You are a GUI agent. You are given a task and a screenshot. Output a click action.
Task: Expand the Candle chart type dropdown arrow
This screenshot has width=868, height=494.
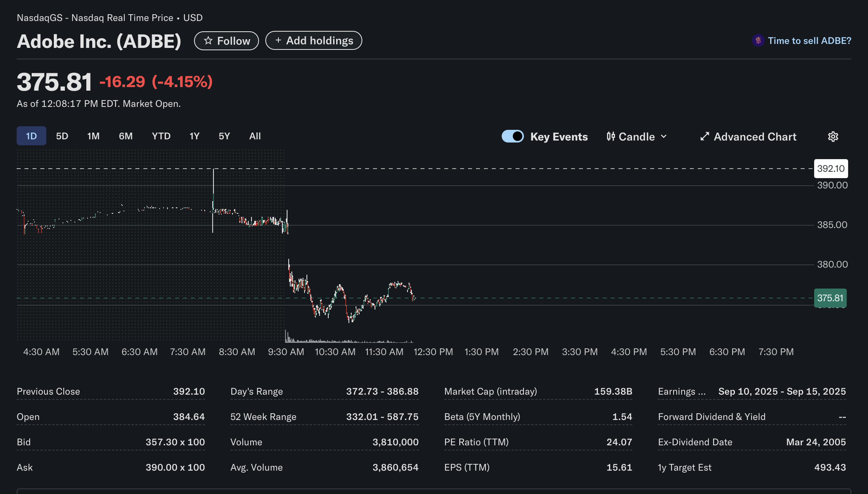point(664,137)
